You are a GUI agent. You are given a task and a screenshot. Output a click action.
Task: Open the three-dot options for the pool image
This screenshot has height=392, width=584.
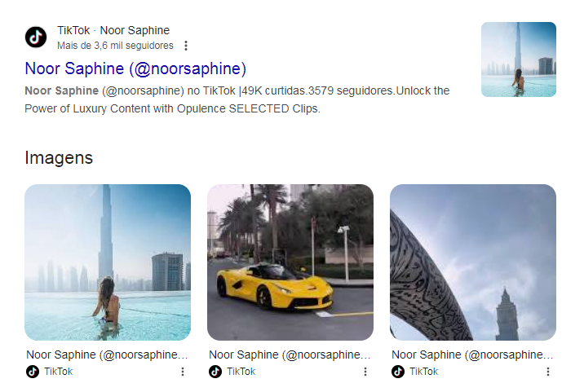(183, 372)
